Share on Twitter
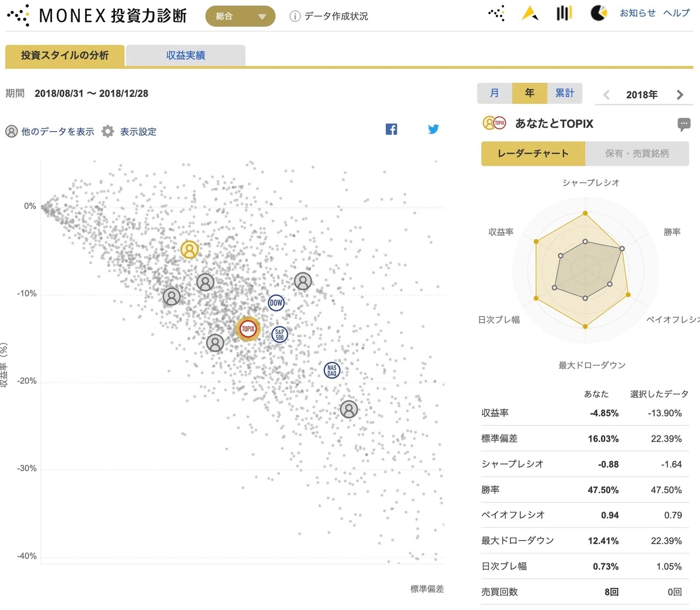The height and width of the screenshot is (610, 700). click(433, 129)
